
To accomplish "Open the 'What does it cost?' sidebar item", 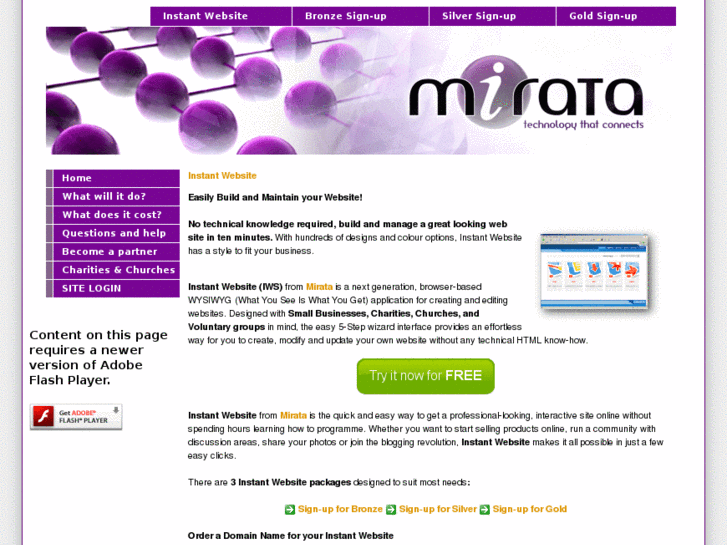I will tap(113, 215).
